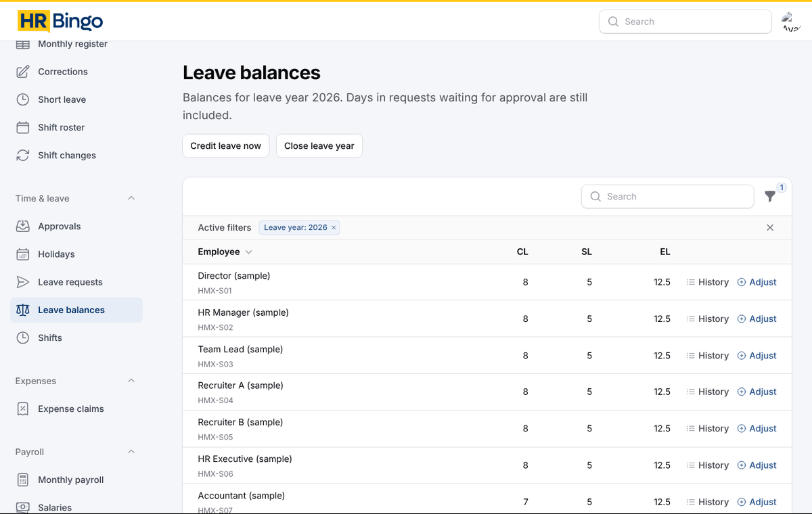Remove the Leave year: 2026 filter chip
This screenshot has width=812, height=514.
click(x=334, y=227)
